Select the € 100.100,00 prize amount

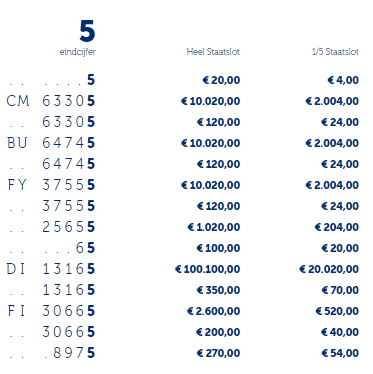pyautogui.click(x=207, y=269)
